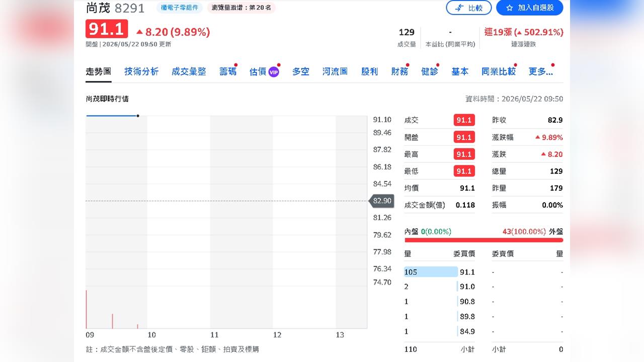
Task: Click the 最高 91.1 red badge
Action: point(464,154)
